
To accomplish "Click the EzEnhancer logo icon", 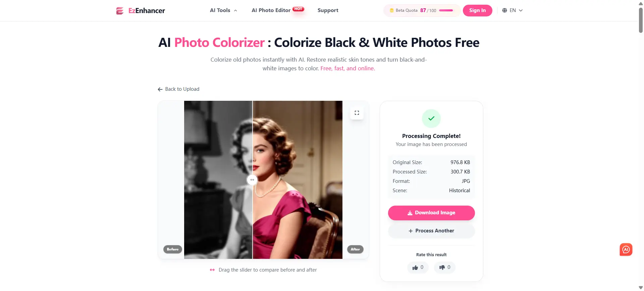I will (120, 11).
